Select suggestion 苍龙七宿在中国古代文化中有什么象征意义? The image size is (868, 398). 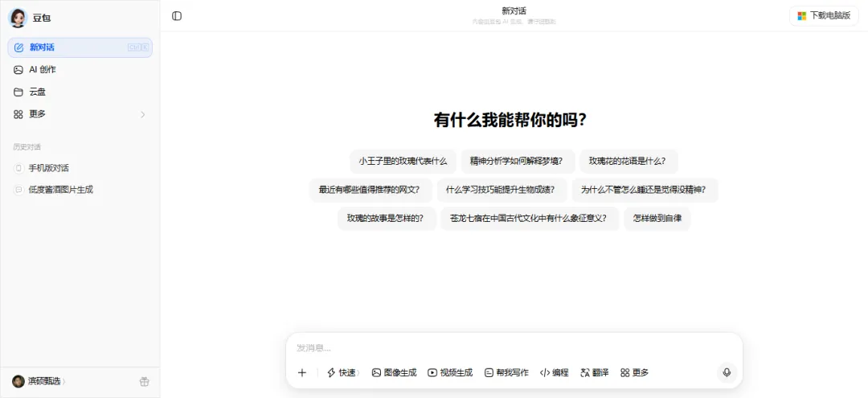point(530,219)
